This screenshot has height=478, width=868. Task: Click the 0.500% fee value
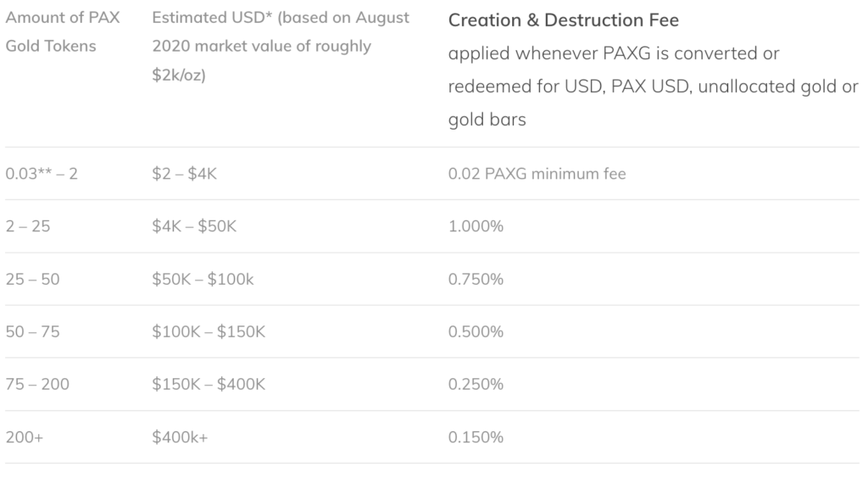point(476,331)
